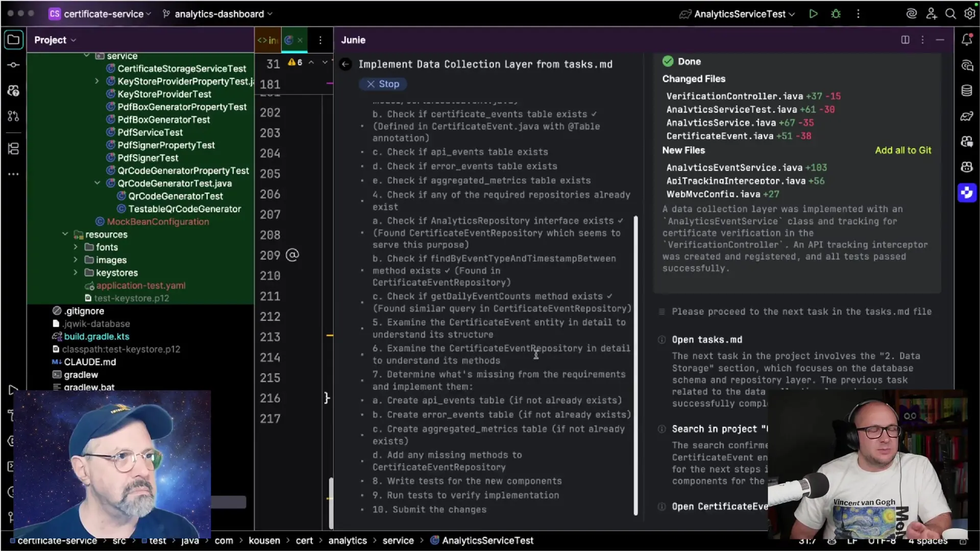
Task: Open the Database tool window
Action: 967,91
